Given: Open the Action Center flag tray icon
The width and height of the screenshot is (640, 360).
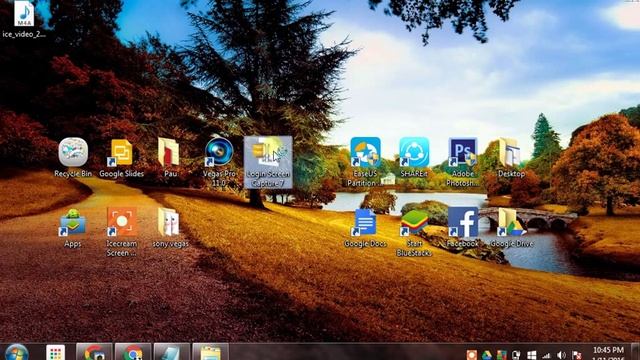Looking at the screenshot, I should coord(577,356).
